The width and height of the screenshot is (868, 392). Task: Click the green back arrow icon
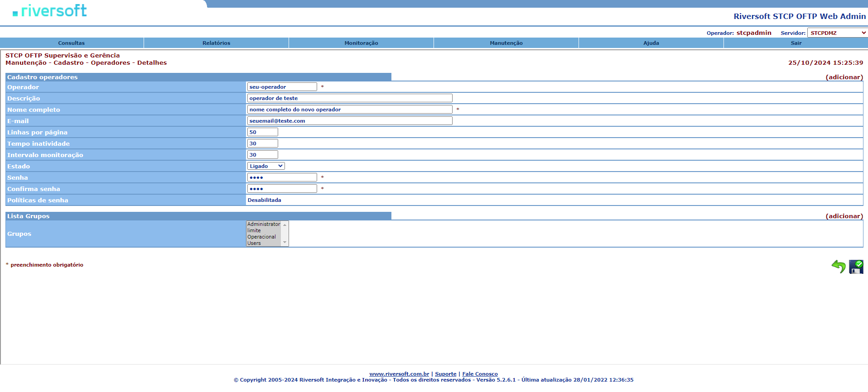coord(839,267)
